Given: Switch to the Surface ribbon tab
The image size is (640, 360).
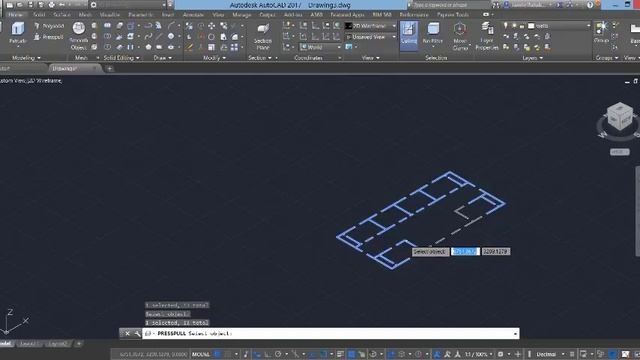Looking at the screenshot, I should (62, 15).
